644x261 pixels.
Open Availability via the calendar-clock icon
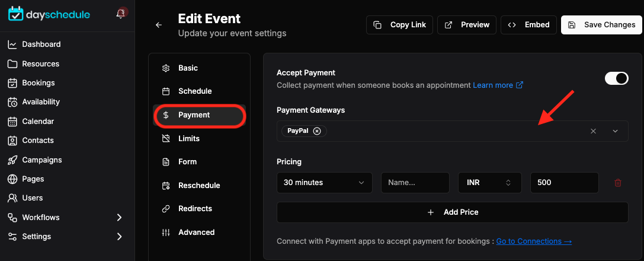click(x=12, y=102)
